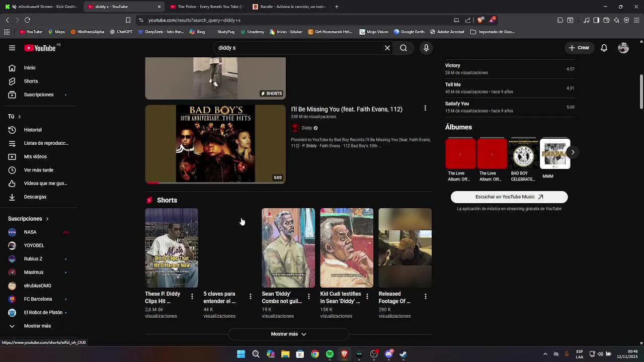Open options for These P. Diddy Clips
Screen dimensions: 644x362
(x=192, y=297)
